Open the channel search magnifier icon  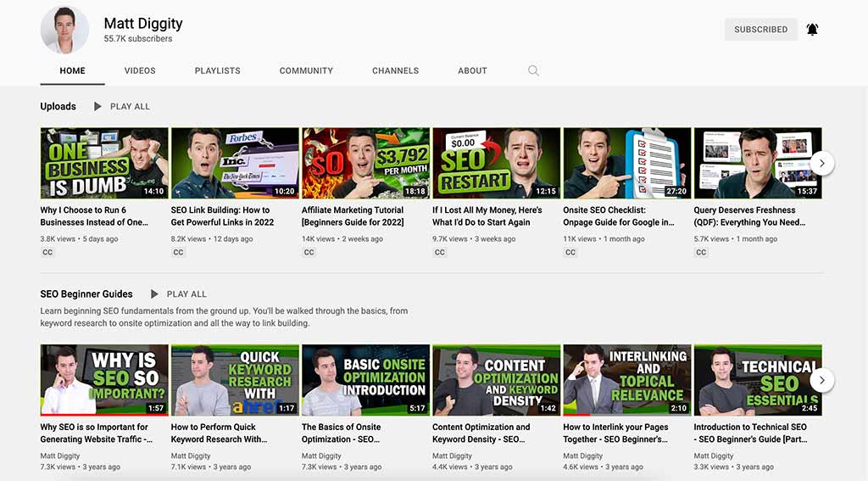pyautogui.click(x=533, y=70)
